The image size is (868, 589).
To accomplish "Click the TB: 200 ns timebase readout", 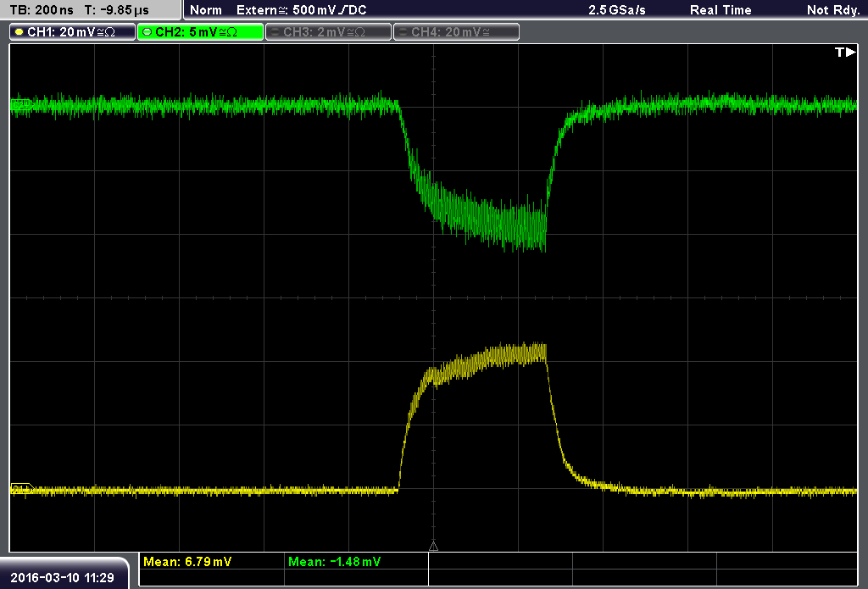I will [x=42, y=10].
